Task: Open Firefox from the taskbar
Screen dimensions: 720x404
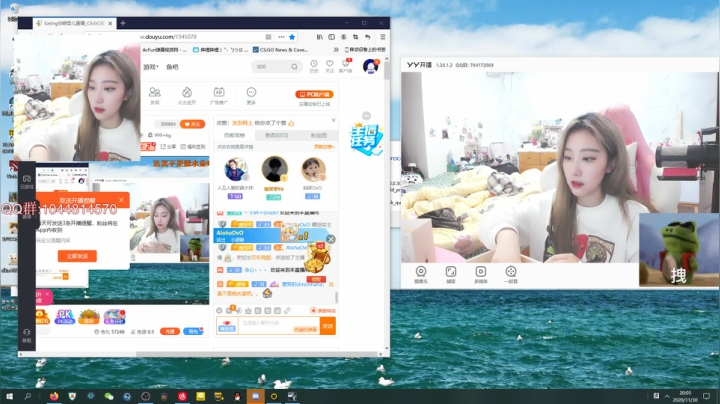Action: [x=54, y=396]
